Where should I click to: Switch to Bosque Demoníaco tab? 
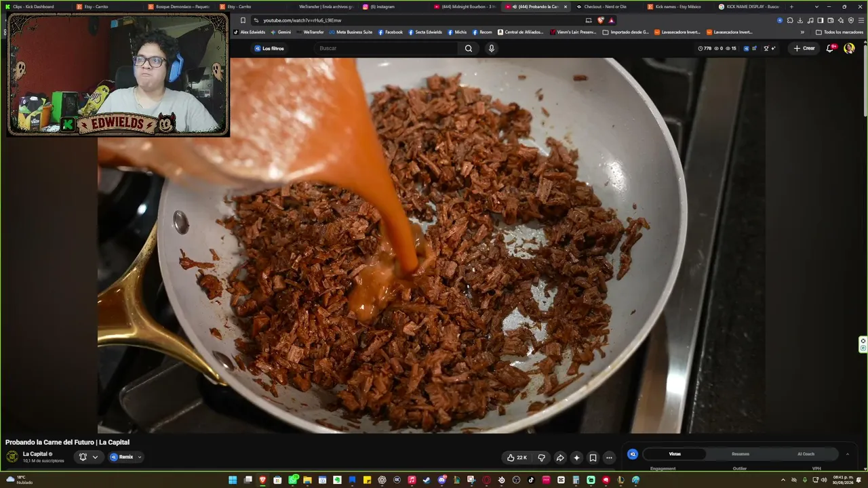[178, 7]
